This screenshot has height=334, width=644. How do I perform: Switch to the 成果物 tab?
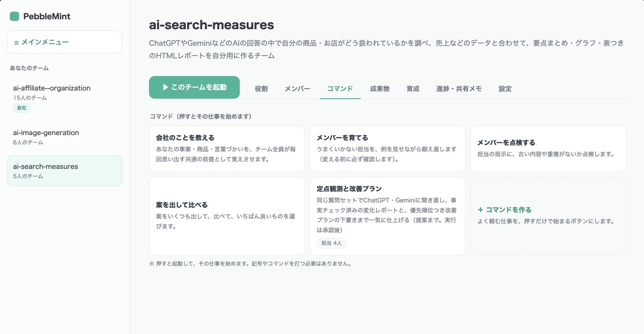(379, 89)
